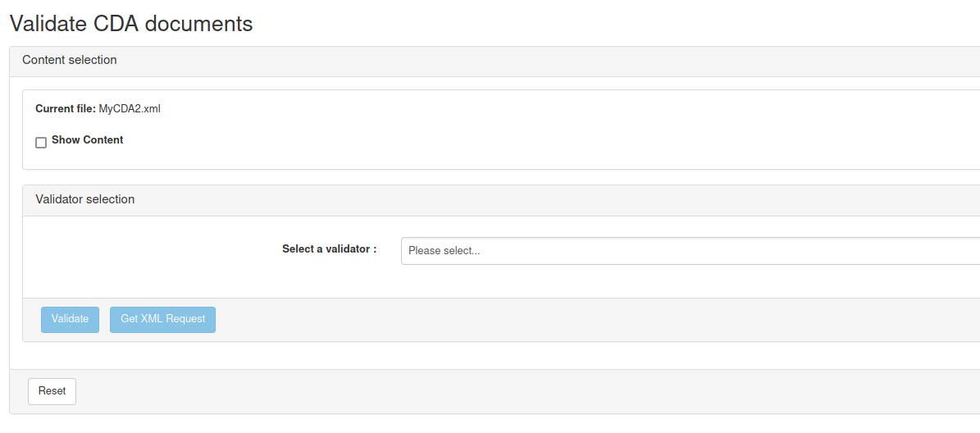Click blank area beneath the Show Content checkbox
Image resolution: width=980 pixels, height=433 pixels.
246,158
